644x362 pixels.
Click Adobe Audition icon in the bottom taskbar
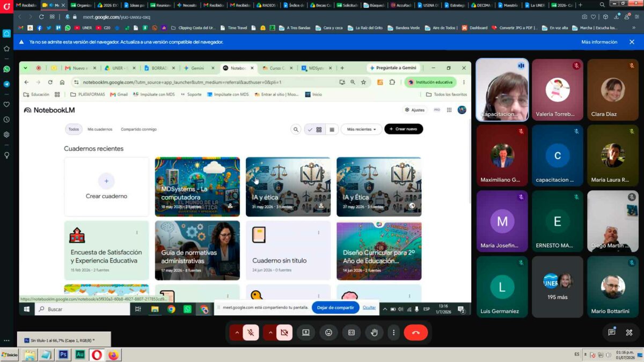[80, 354]
